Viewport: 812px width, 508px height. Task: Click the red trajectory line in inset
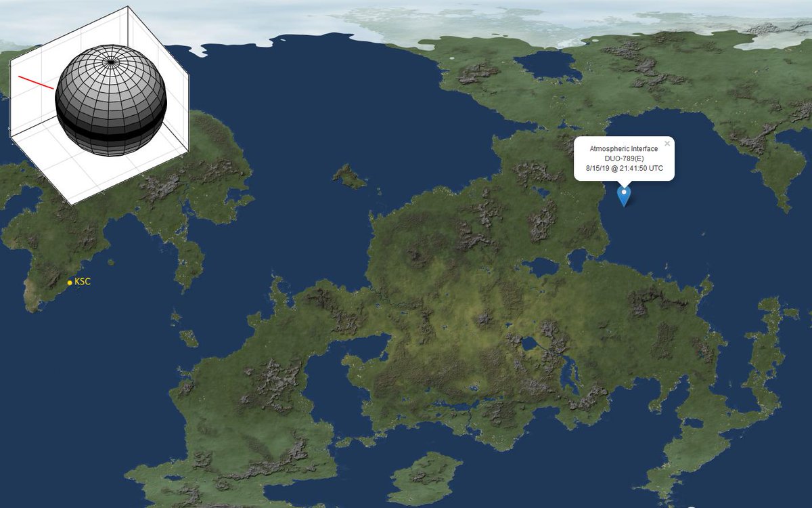pos(36,82)
